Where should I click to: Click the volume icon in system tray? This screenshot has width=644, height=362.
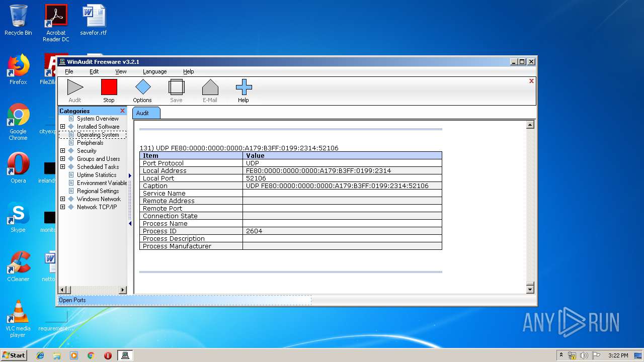[584, 355]
